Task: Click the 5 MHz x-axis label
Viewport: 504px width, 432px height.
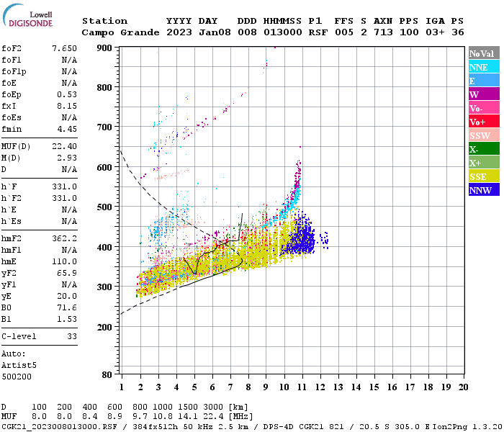Action: (194, 387)
